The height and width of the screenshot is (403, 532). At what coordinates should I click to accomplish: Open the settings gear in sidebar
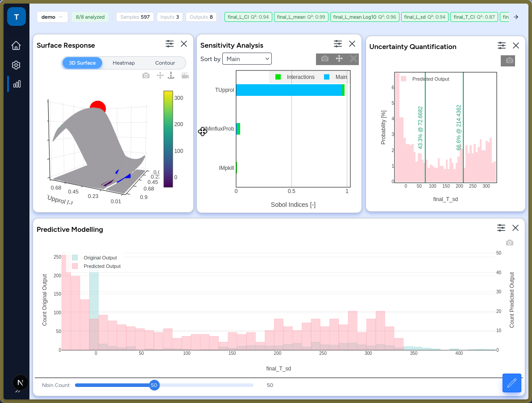(x=16, y=65)
